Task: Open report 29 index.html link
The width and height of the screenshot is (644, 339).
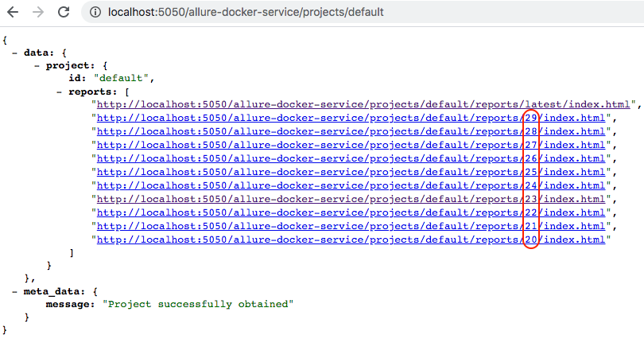Action: [351, 118]
